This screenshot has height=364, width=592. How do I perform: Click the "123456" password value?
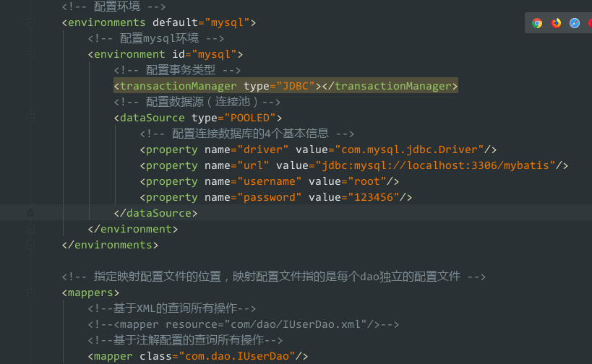[x=374, y=197]
